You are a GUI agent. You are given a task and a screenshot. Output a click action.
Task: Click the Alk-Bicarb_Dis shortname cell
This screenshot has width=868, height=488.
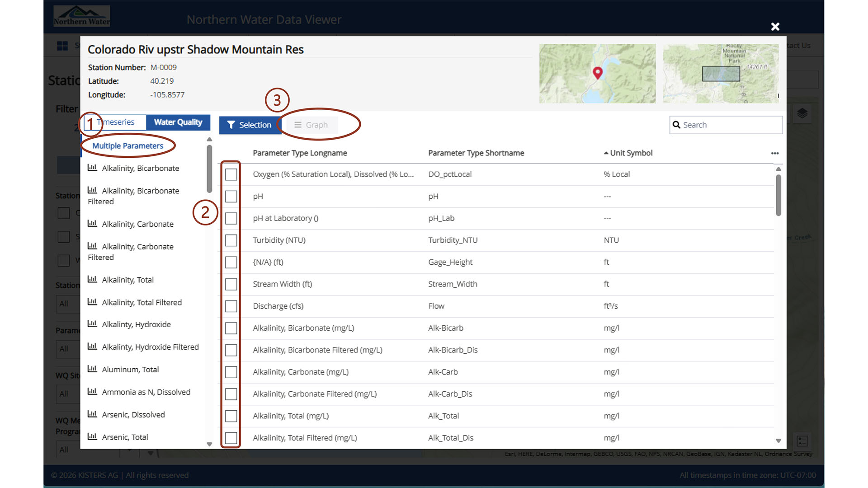[x=453, y=350]
